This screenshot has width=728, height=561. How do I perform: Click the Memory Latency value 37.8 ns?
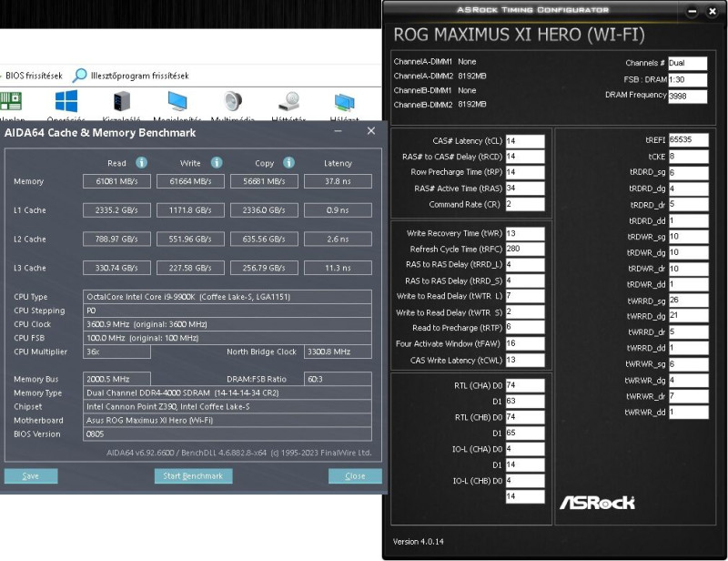[338, 181]
